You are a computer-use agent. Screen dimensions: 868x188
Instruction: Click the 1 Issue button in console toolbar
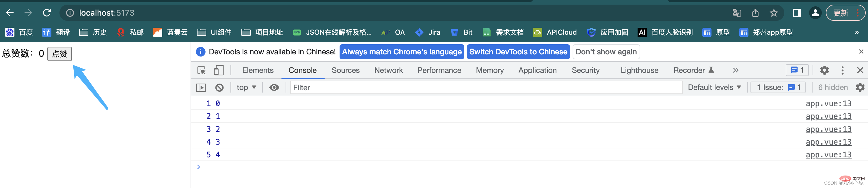(778, 87)
